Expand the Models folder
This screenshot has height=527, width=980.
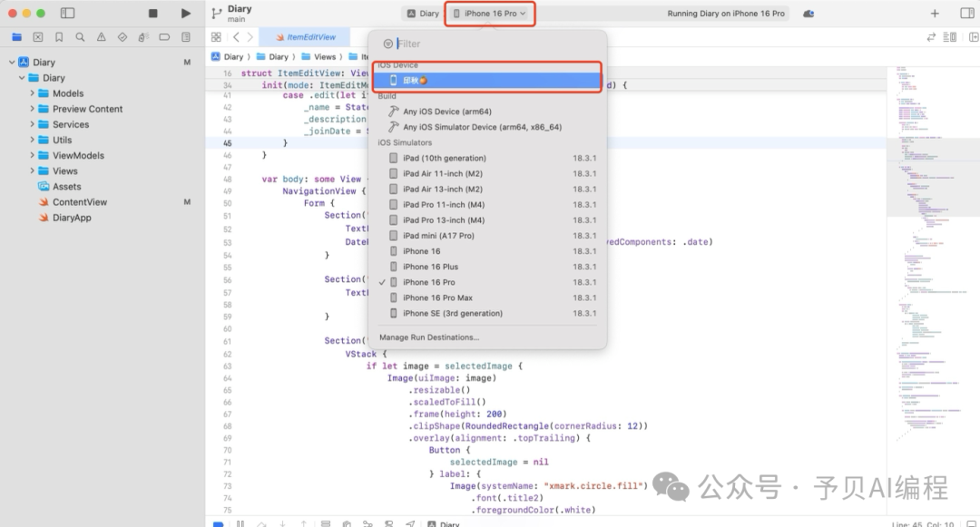[x=32, y=93]
